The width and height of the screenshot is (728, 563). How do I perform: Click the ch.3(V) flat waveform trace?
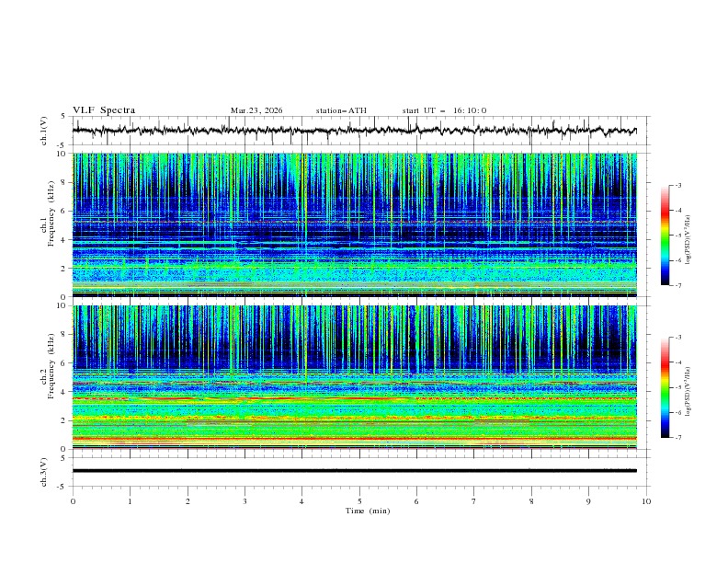(358, 470)
